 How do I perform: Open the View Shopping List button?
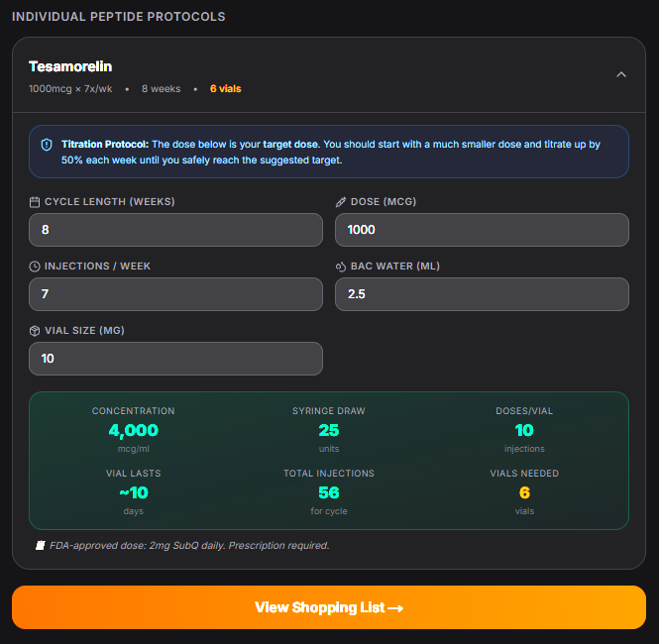coord(329,607)
